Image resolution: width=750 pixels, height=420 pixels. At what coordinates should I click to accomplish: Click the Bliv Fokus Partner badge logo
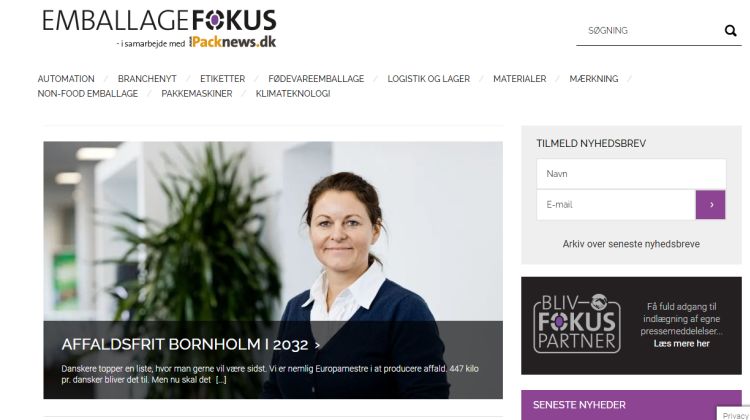tap(577, 323)
